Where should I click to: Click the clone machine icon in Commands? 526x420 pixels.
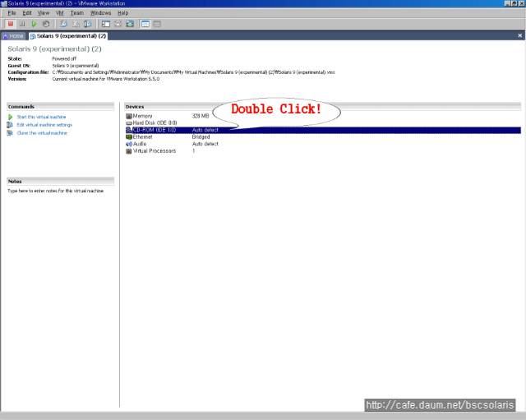[x=10, y=133]
